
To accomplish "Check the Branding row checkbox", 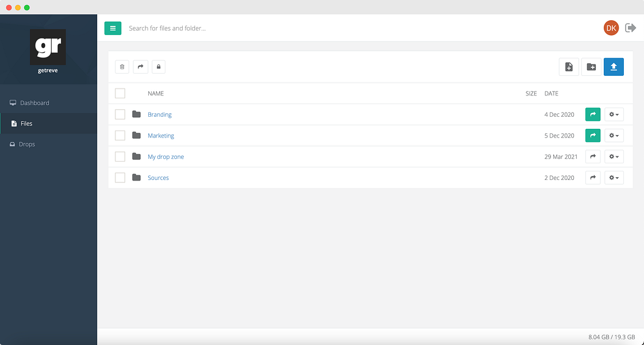I will 120,114.
